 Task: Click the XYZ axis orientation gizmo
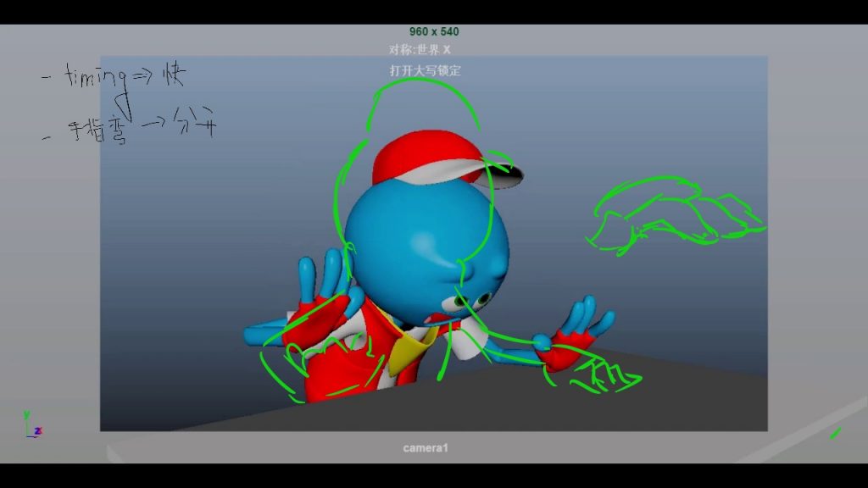tap(32, 424)
